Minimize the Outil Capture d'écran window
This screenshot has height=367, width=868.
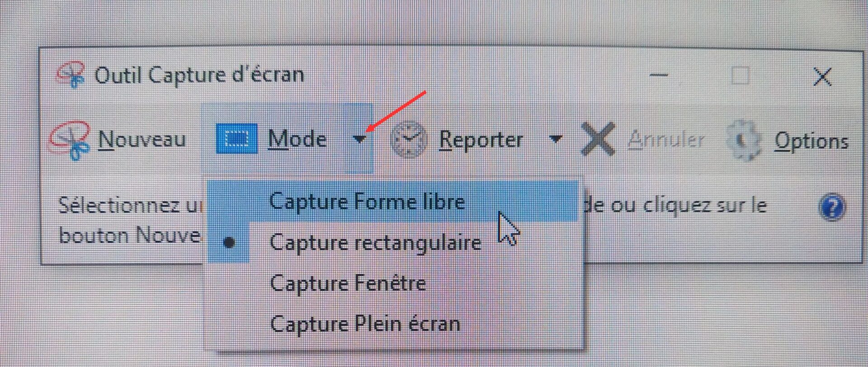pyautogui.click(x=658, y=75)
